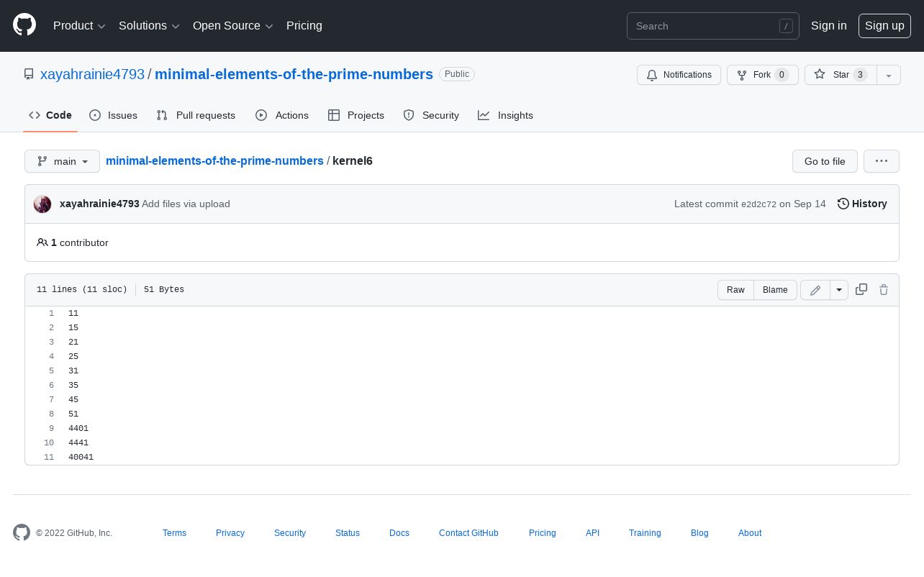Copy raw contents icon
The height and width of the screenshot is (577, 924).
tap(861, 289)
